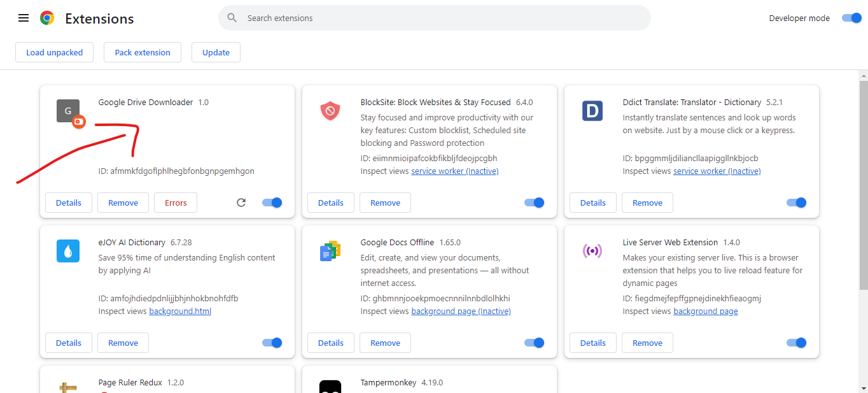Open the Extensions hamburger menu
The width and height of the screenshot is (868, 393).
click(23, 18)
